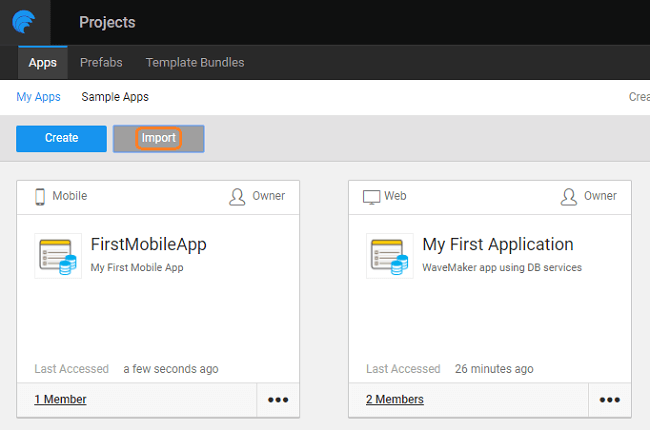Open the My First Application thumbnail icon

point(390,256)
